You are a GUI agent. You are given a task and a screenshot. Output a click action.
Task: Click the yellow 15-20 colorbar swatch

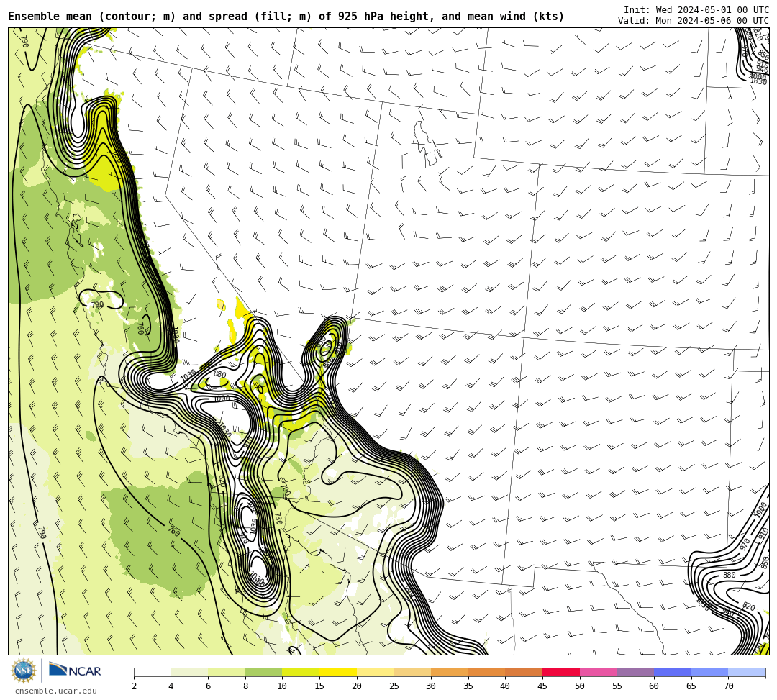pos(338,672)
